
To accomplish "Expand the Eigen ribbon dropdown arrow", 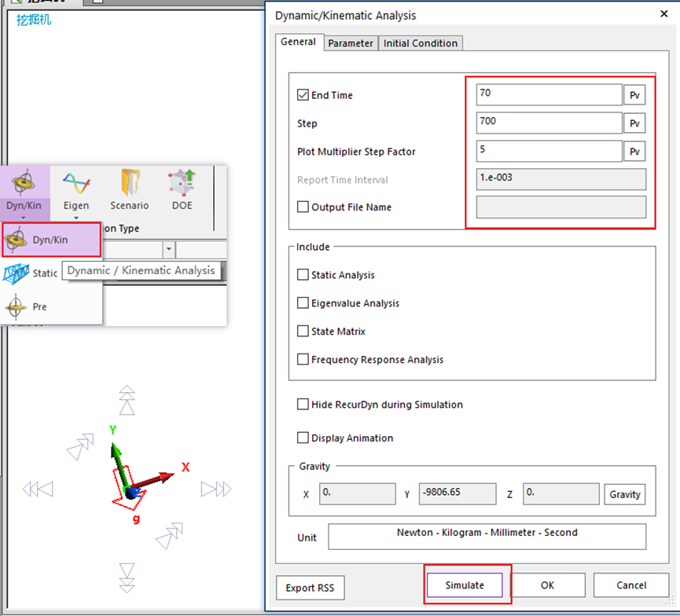I will (x=76, y=218).
